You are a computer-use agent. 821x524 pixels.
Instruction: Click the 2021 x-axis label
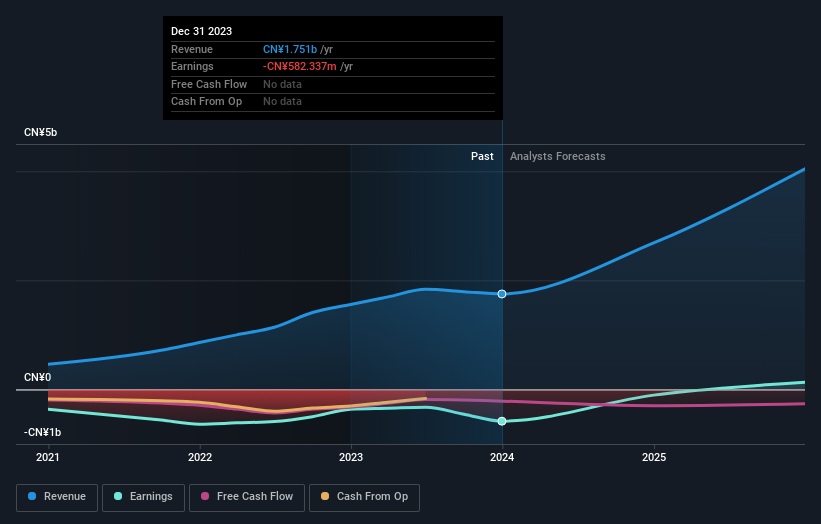48,458
